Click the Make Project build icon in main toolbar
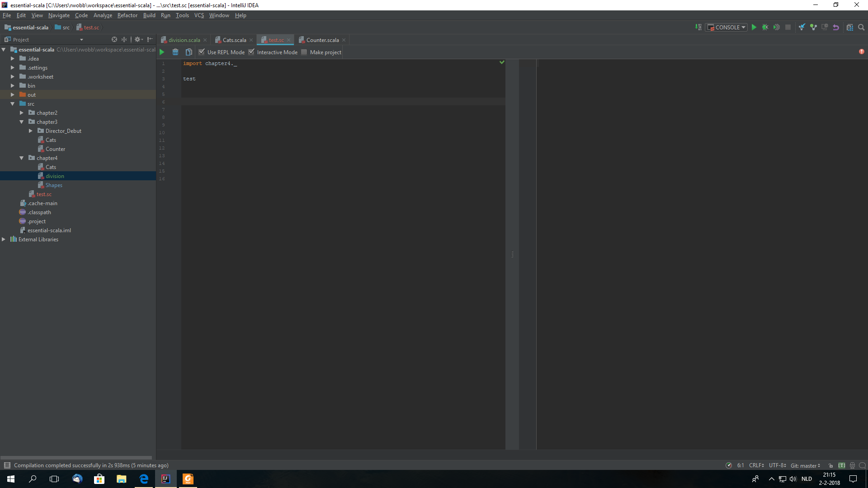The image size is (868, 488). 698,27
